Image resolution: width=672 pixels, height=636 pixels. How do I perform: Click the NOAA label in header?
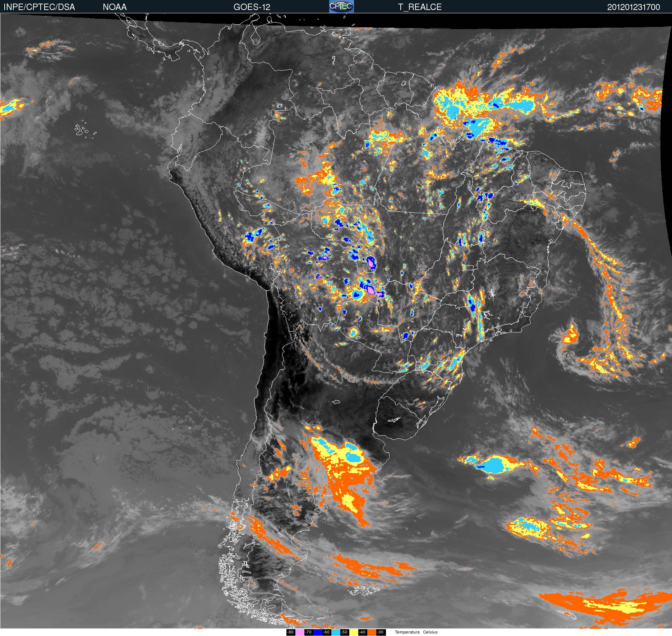tap(115, 7)
